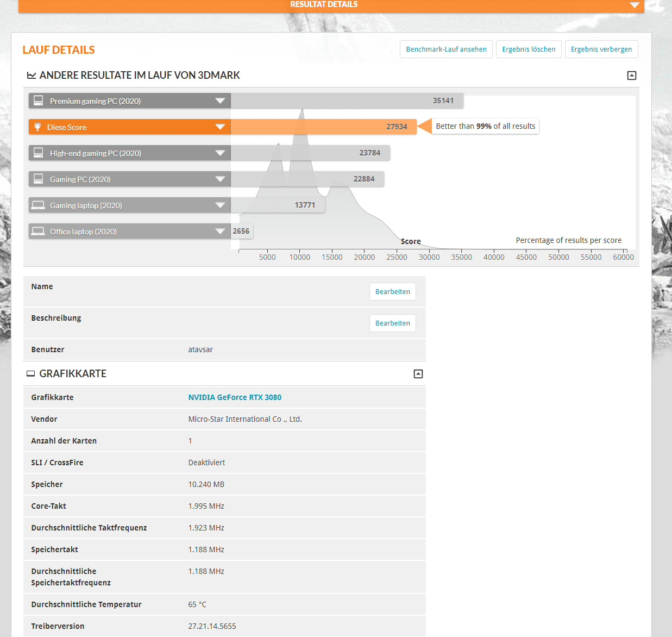Open the Diese Score dropdown arrow
This screenshot has height=637, width=672.
[220, 127]
